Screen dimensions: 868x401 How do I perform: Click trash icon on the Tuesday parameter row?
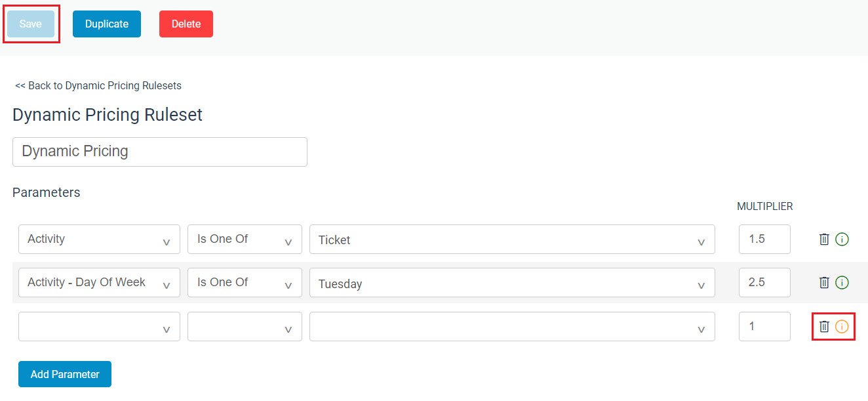(824, 283)
